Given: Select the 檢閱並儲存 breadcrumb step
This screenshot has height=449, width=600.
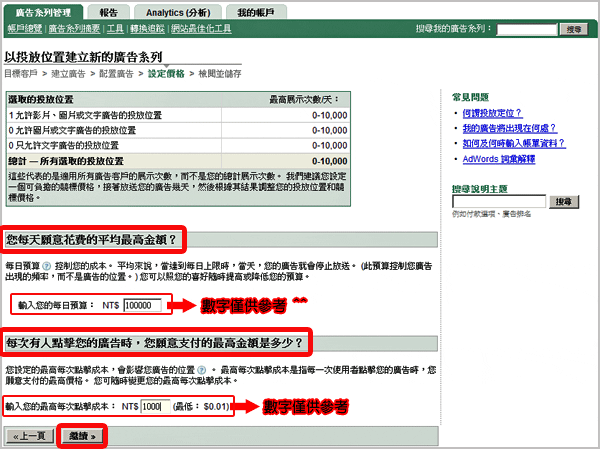Looking at the screenshot, I should coord(220,74).
